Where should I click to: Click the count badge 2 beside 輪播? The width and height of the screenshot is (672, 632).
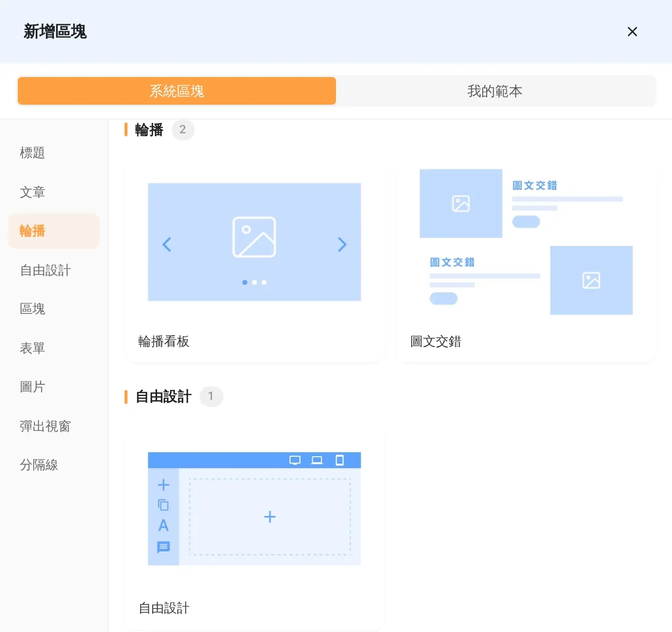[183, 130]
